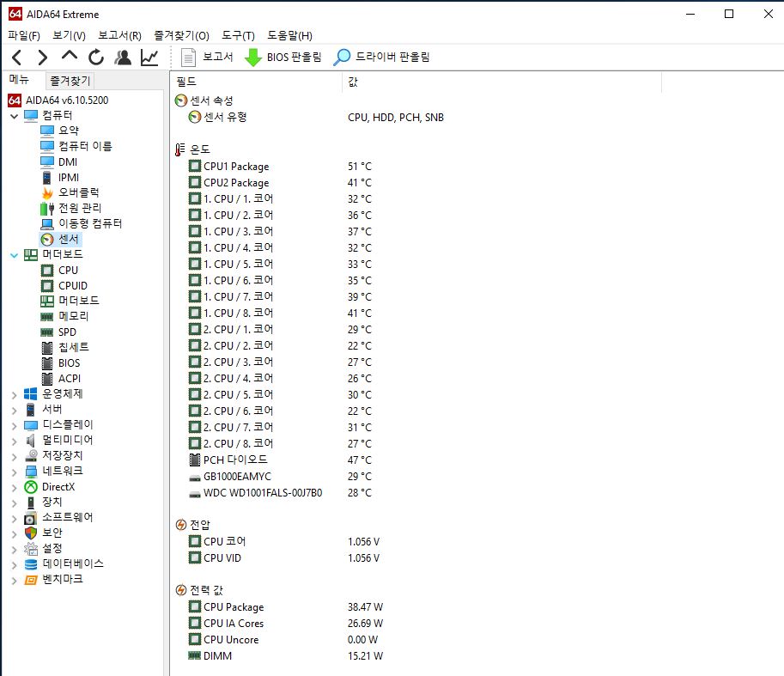Go back with the left arrow icon
The image size is (784, 676).
point(16,58)
